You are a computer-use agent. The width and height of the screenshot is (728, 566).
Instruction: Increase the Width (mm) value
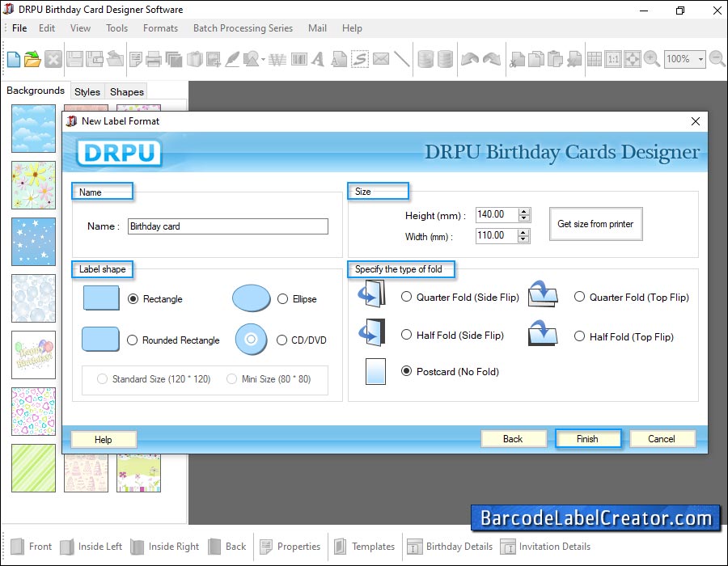(x=523, y=232)
